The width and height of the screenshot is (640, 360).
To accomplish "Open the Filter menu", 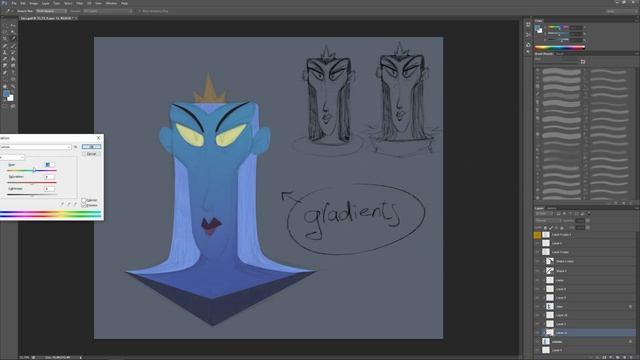I will point(81,3).
